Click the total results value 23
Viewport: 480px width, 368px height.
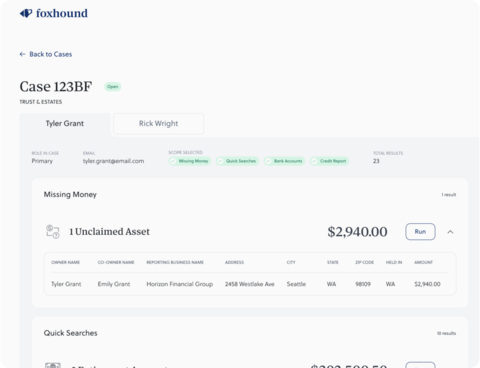[x=376, y=161]
